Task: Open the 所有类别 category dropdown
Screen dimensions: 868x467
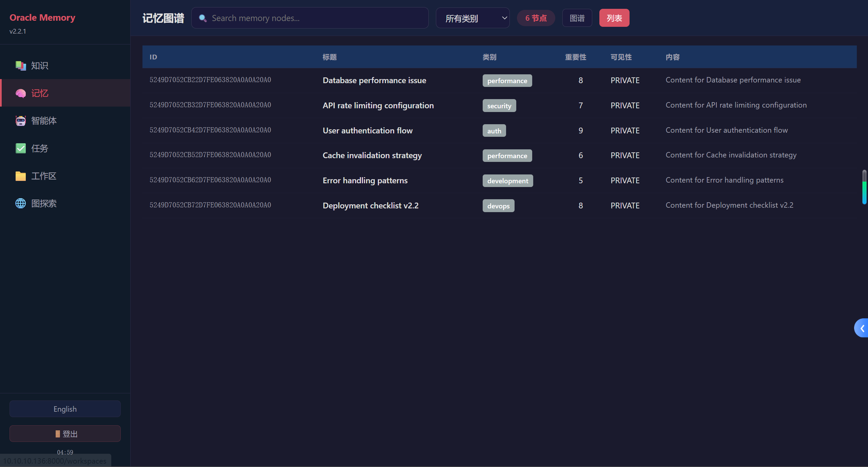Action: coord(472,18)
